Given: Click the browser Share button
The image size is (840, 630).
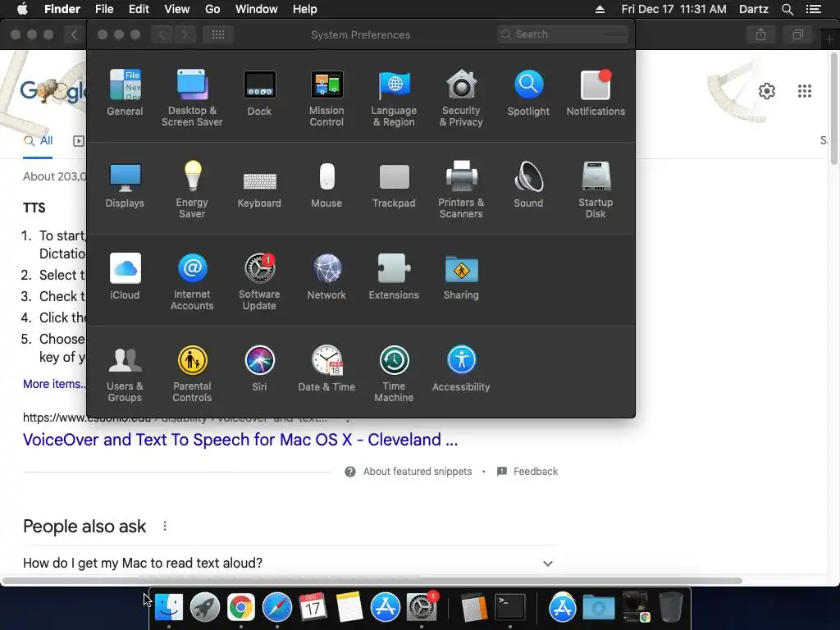Looking at the screenshot, I should pyautogui.click(x=760, y=34).
